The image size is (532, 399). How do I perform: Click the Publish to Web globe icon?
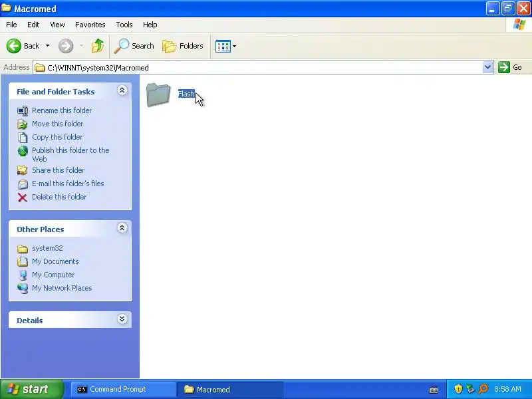tap(23, 151)
